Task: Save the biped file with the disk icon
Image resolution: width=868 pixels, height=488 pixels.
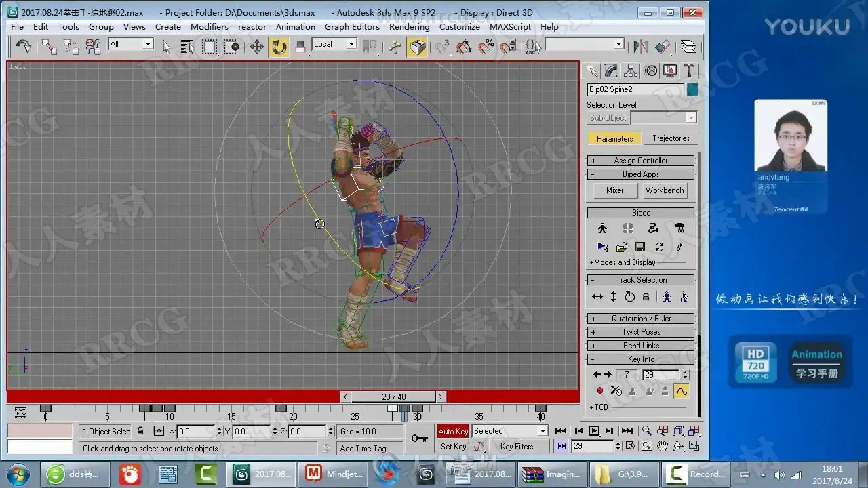Action: [x=640, y=247]
